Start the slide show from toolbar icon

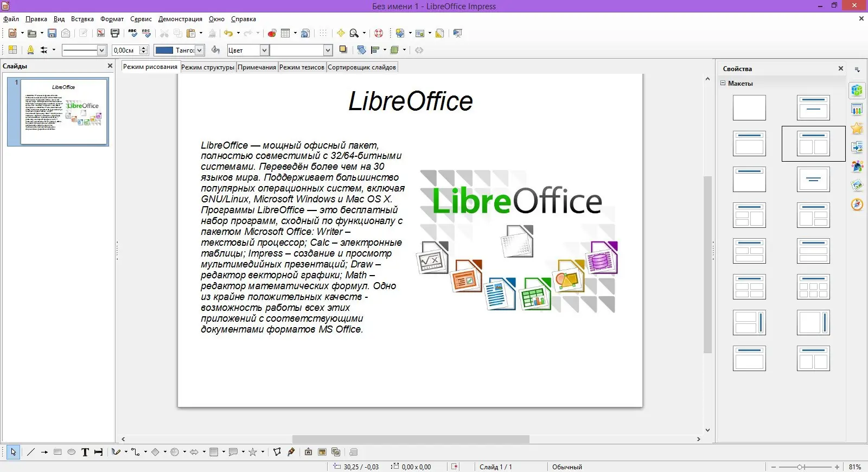[458, 33]
